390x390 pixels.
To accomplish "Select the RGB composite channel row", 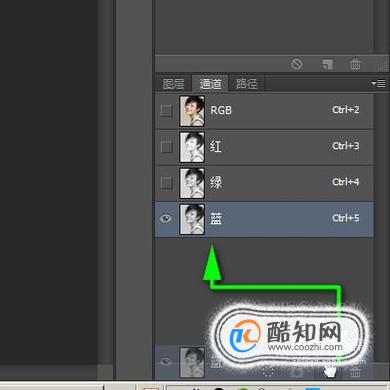I will (x=264, y=111).
